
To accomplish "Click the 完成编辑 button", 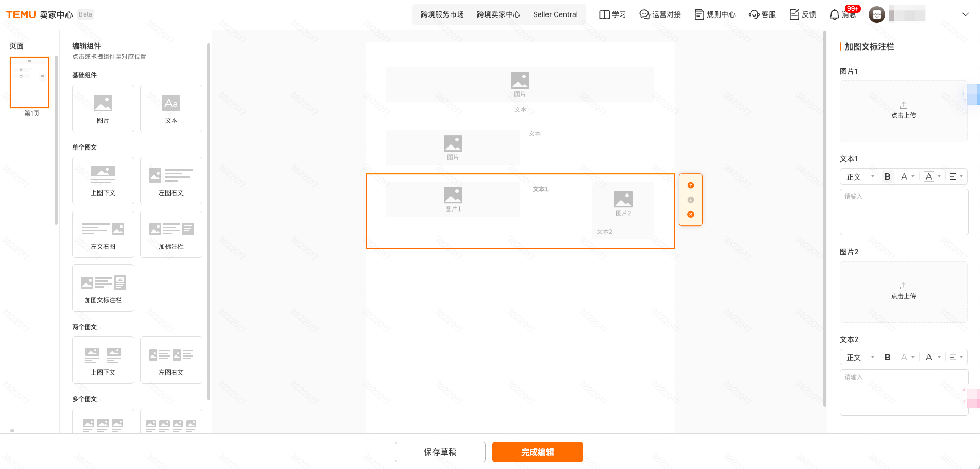I will click(x=537, y=452).
